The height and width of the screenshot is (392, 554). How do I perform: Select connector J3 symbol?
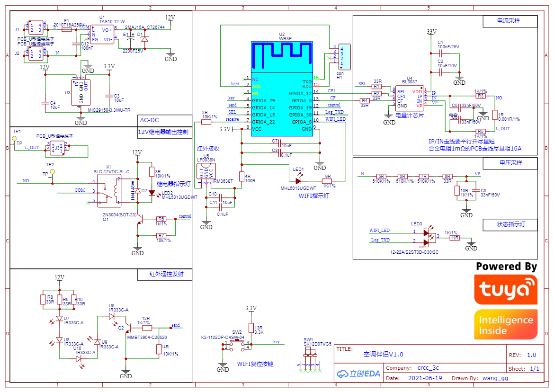[x=57, y=148]
